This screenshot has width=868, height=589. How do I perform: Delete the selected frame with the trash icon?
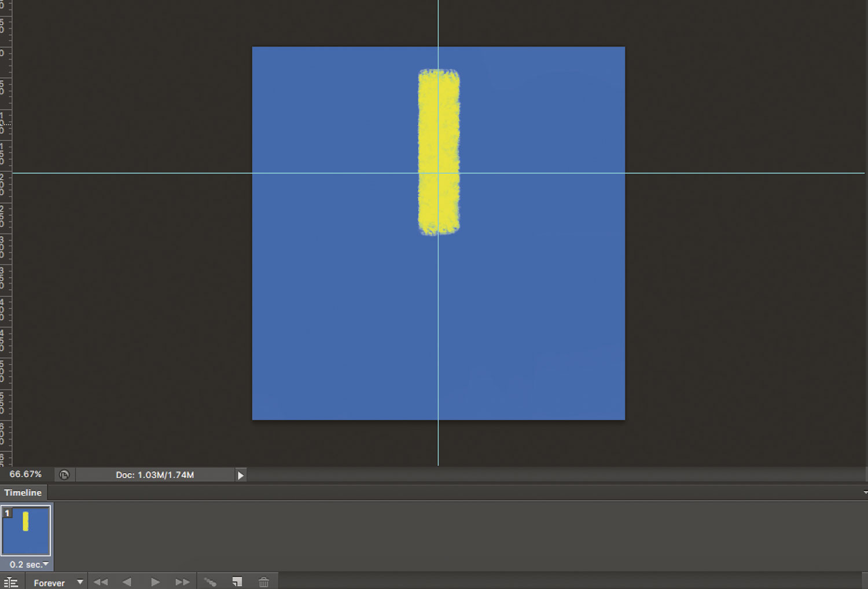pyautogui.click(x=264, y=582)
